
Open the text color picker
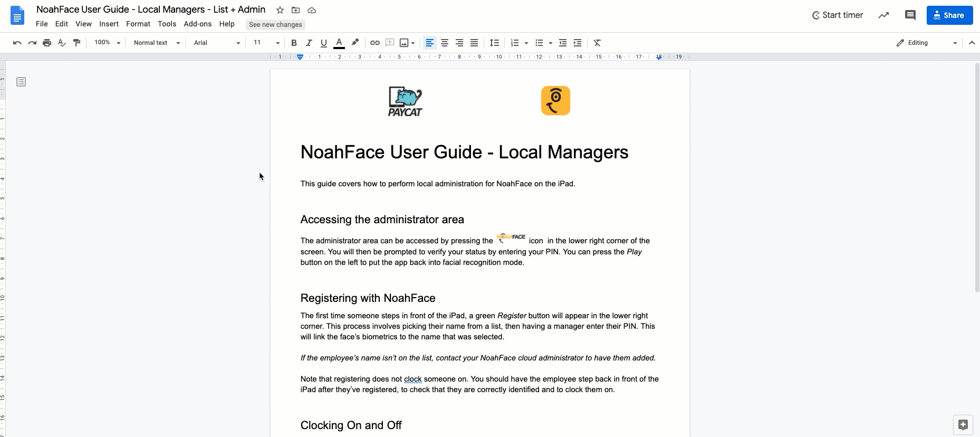339,43
